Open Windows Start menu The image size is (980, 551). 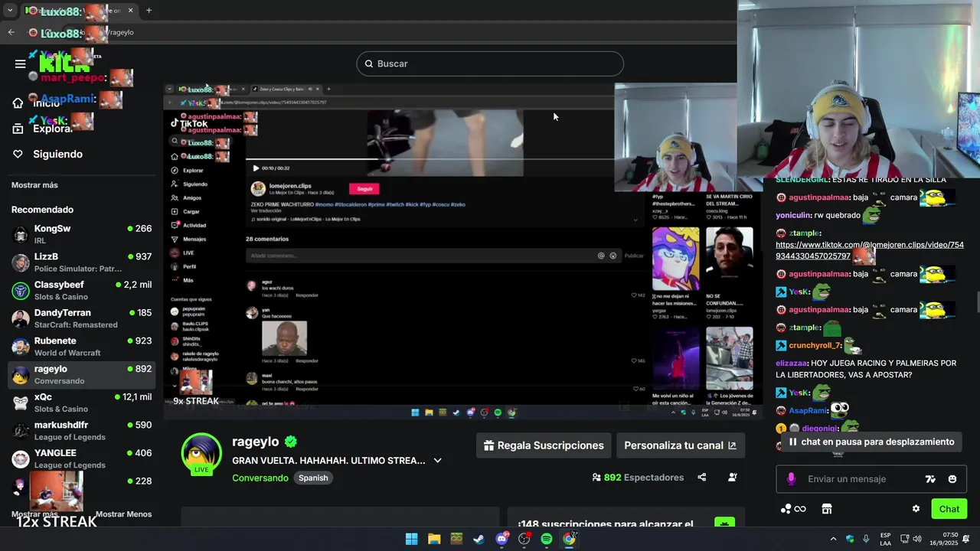point(412,539)
